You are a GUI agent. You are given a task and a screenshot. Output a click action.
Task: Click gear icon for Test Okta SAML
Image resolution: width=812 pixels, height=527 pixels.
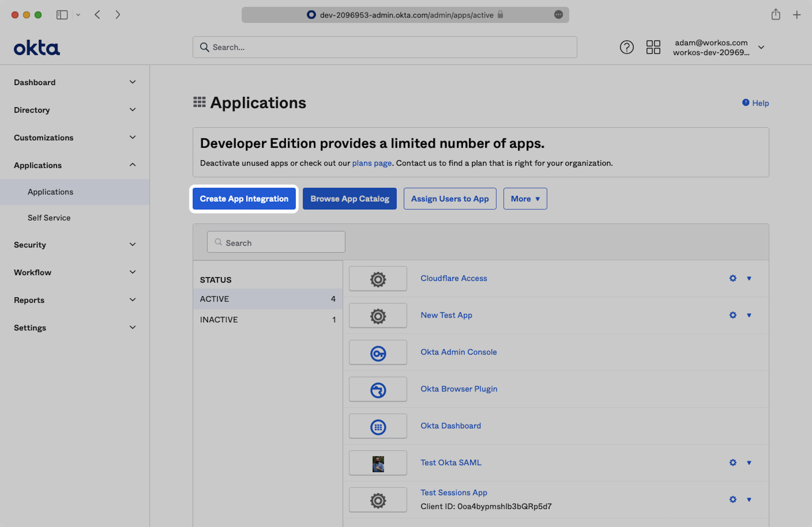point(732,463)
